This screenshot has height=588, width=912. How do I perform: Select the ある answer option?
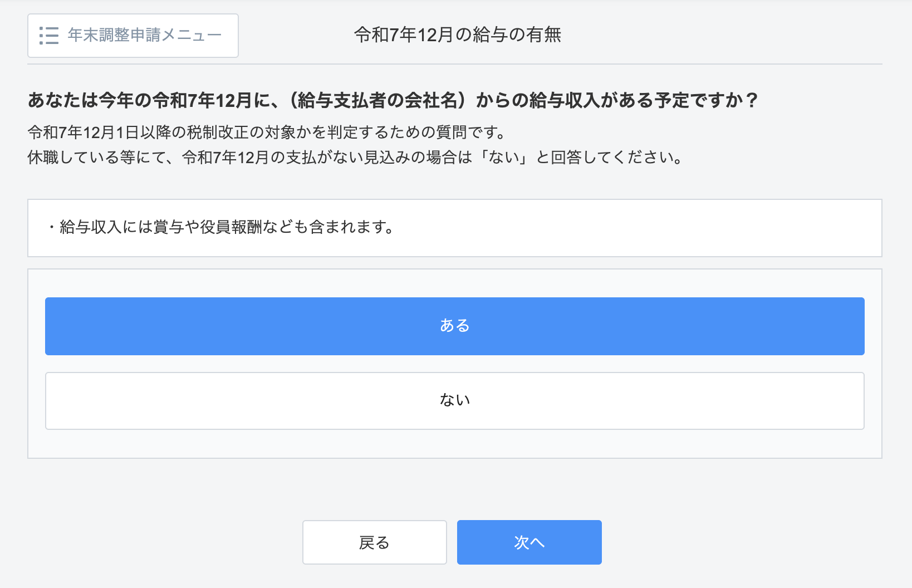(454, 326)
